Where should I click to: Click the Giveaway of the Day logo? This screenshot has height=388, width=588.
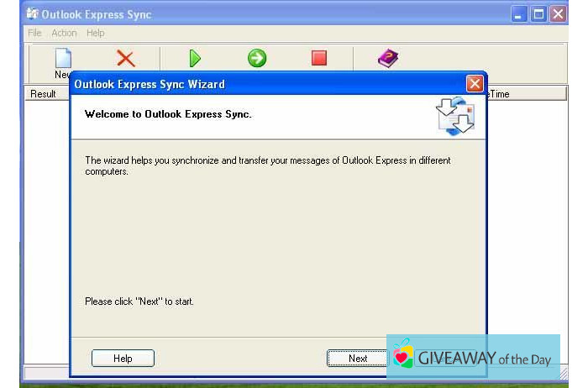click(x=473, y=357)
